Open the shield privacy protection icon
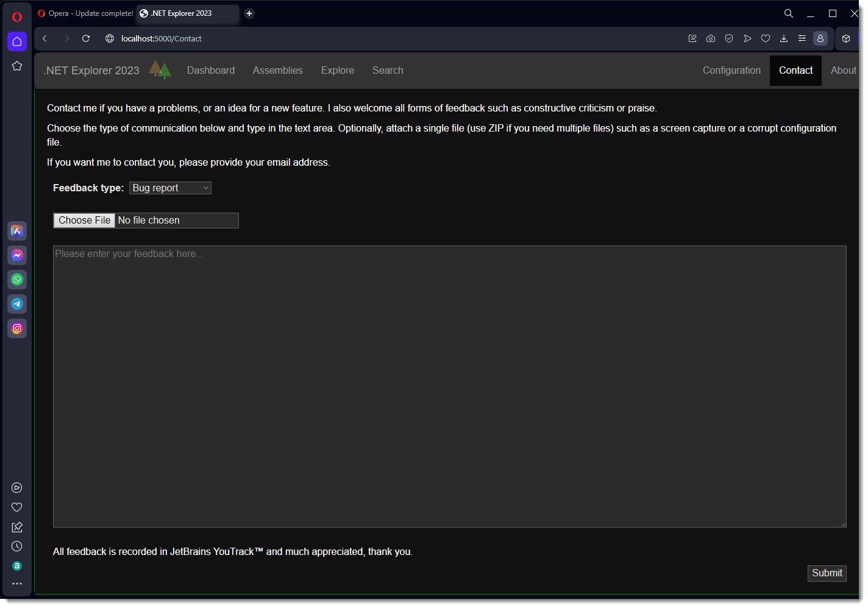Viewport: 868px width, 608px height. point(729,38)
